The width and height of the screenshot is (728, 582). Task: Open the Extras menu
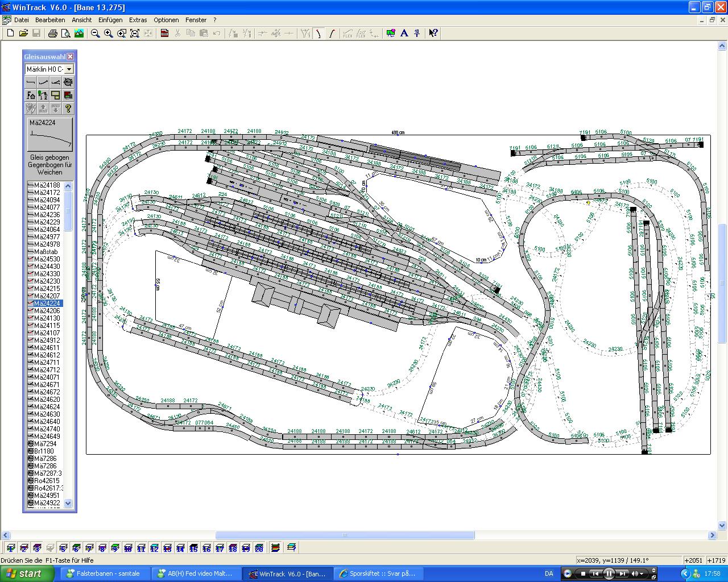138,20
